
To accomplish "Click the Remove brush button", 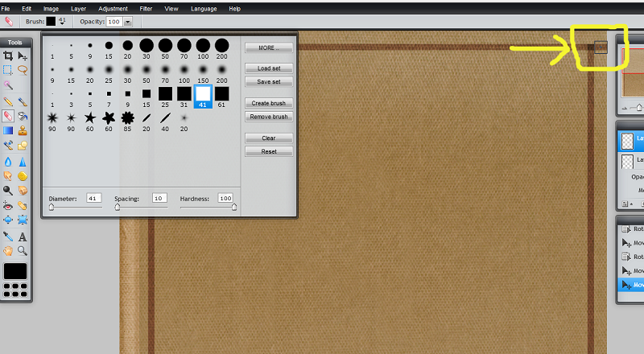I will point(269,117).
